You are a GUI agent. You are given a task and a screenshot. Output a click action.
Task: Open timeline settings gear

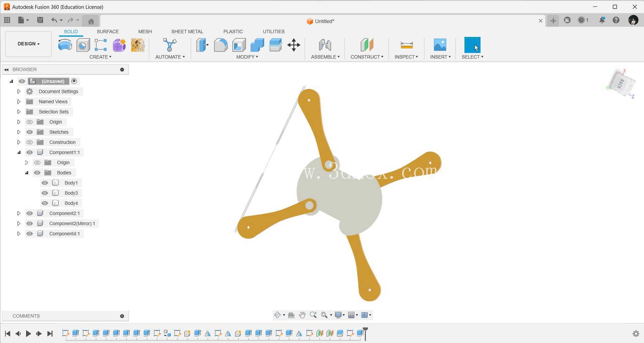pos(636,334)
